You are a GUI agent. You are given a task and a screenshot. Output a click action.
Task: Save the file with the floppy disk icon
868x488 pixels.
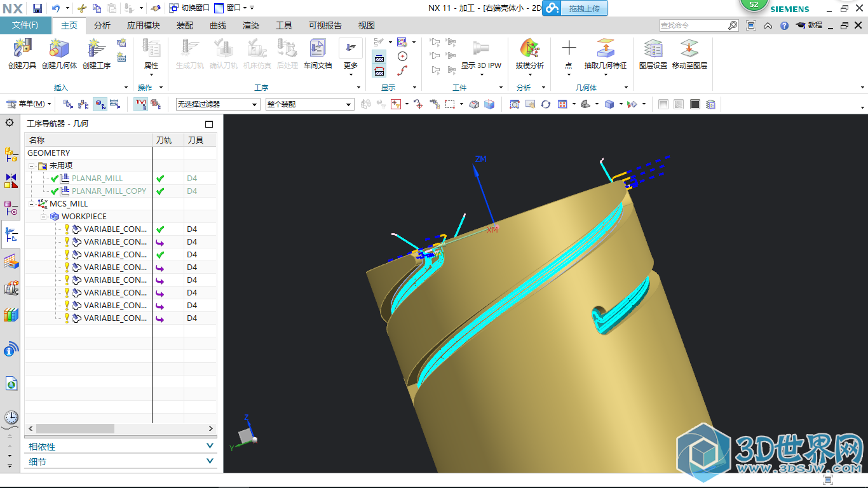tap(37, 8)
